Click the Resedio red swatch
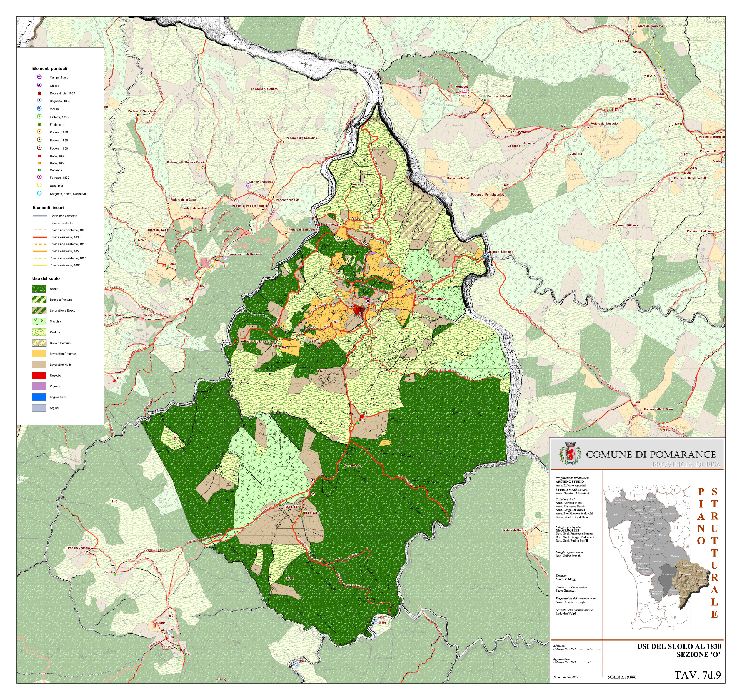This screenshot has height=700, width=742. click(39, 375)
